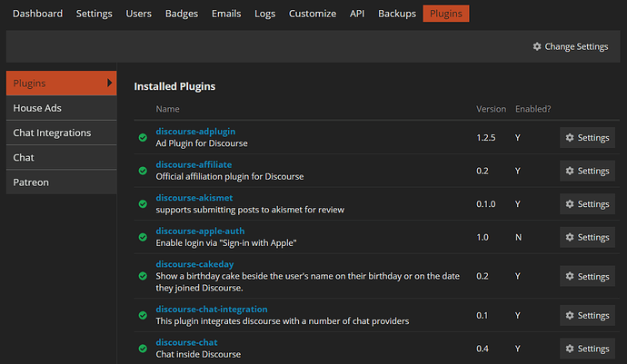Open the Backups tab
This screenshot has height=364, width=627.
click(x=397, y=14)
